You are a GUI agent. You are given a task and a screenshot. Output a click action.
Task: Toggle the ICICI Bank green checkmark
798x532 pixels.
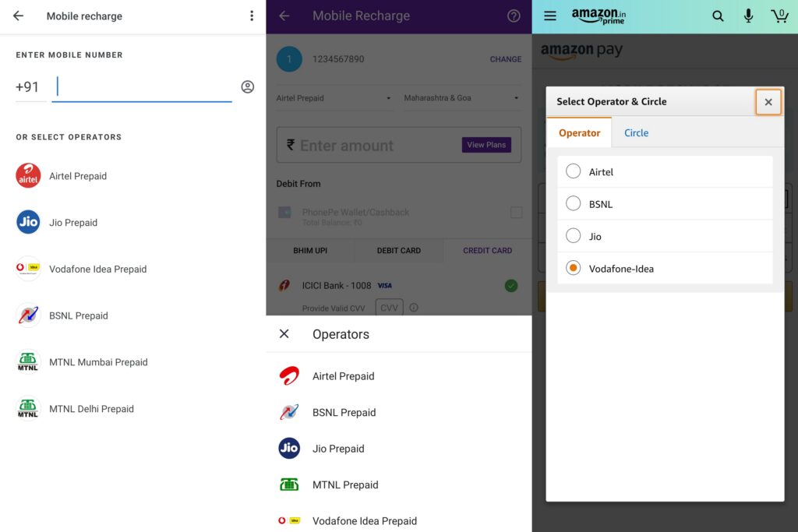click(x=511, y=286)
